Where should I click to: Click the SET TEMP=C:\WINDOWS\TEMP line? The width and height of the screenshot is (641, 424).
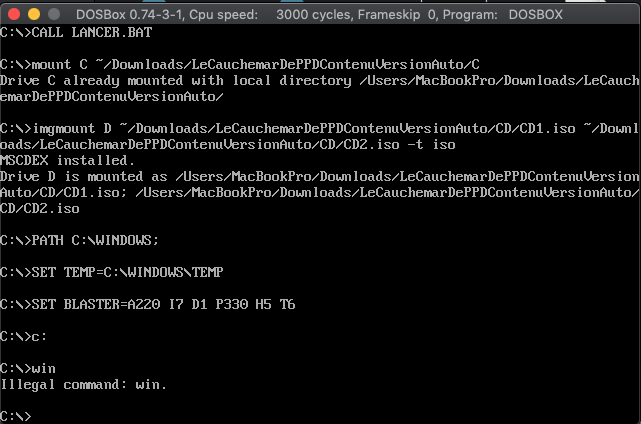pos(112,272)
